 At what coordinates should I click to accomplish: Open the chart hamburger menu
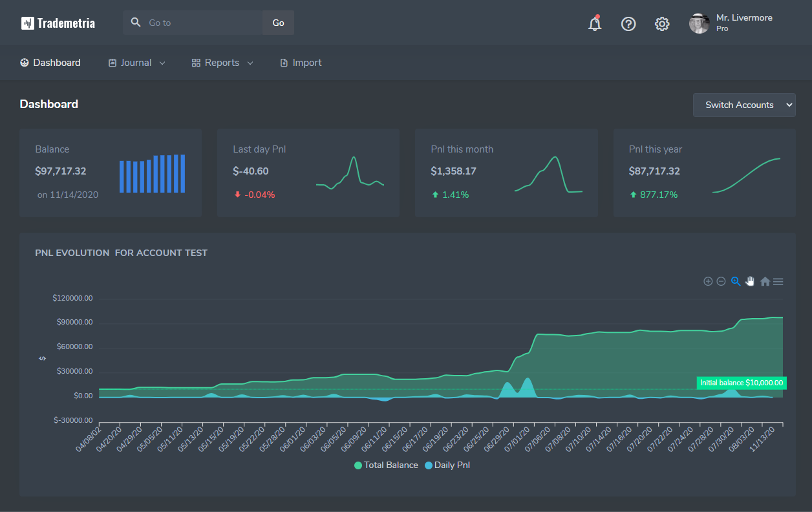pyautogui.click(x=778, y=281)
